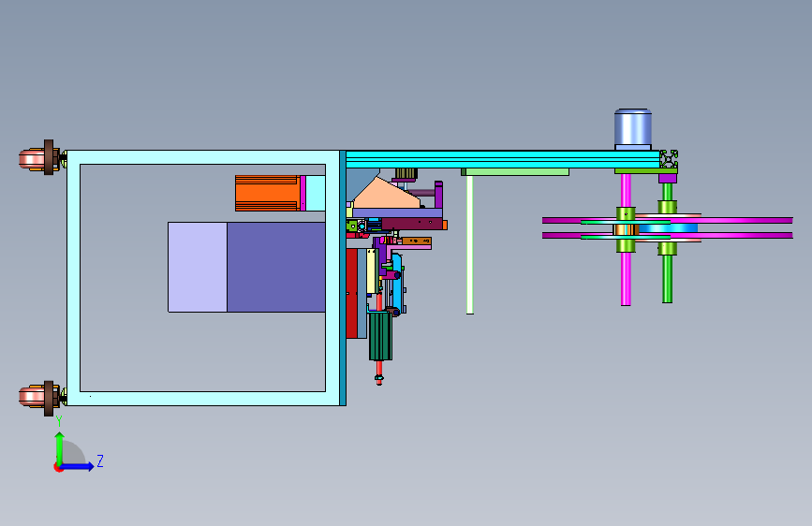Viewport: 812px width, 526px height.
Task: Pick the upper magenta horizontal disc
Action: (x=667, y=221)
